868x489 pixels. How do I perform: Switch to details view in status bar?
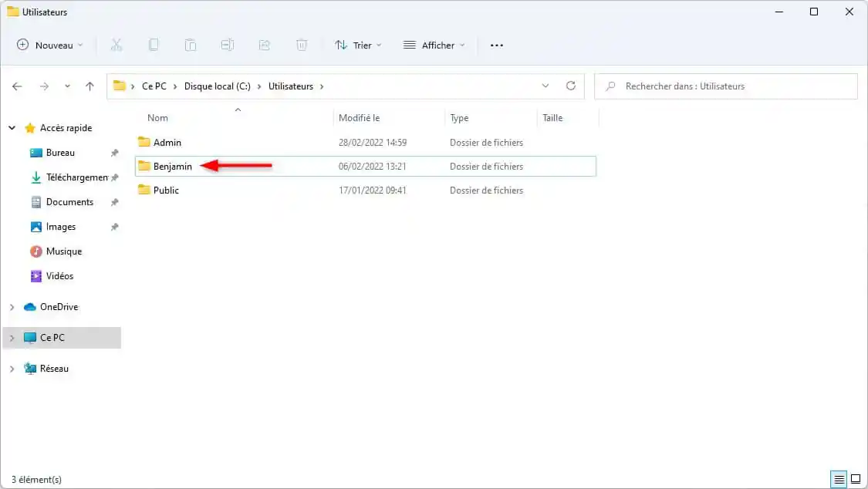[x=839, y=479]
